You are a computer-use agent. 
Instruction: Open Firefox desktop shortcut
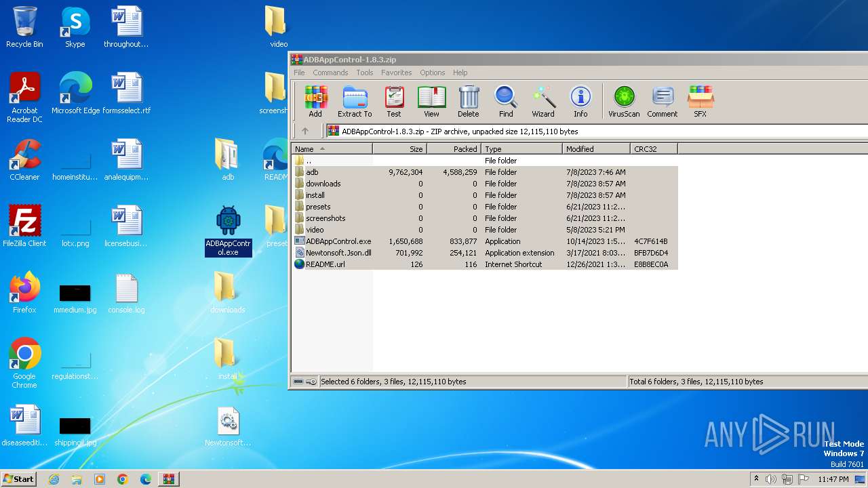pos(24,293)
